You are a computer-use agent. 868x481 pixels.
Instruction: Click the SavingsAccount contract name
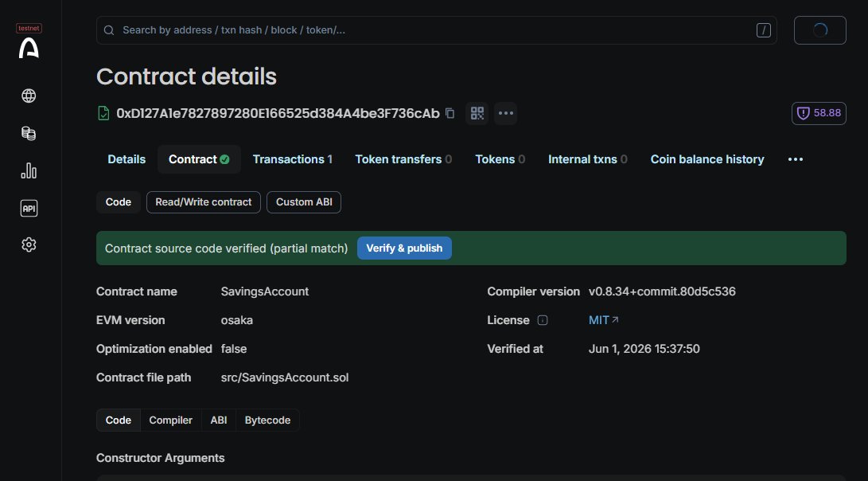point(265,291)
